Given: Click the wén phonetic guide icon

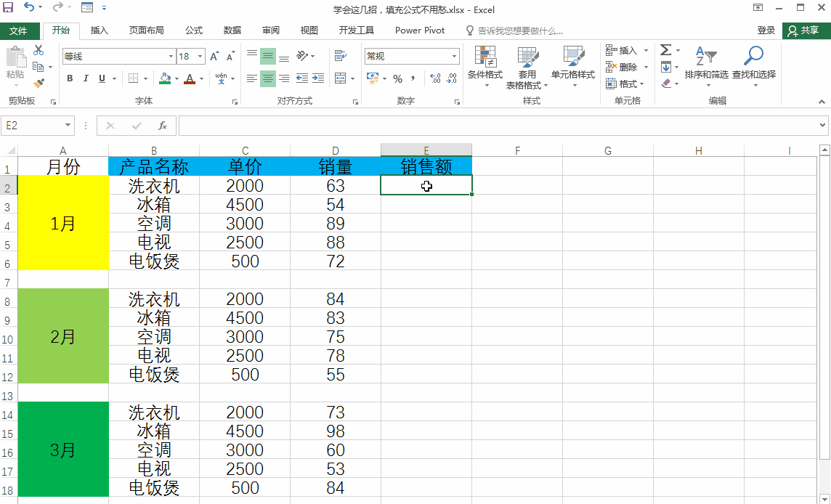Looking at the screenshot, I should pyautogui.click(x=221, y=78).
